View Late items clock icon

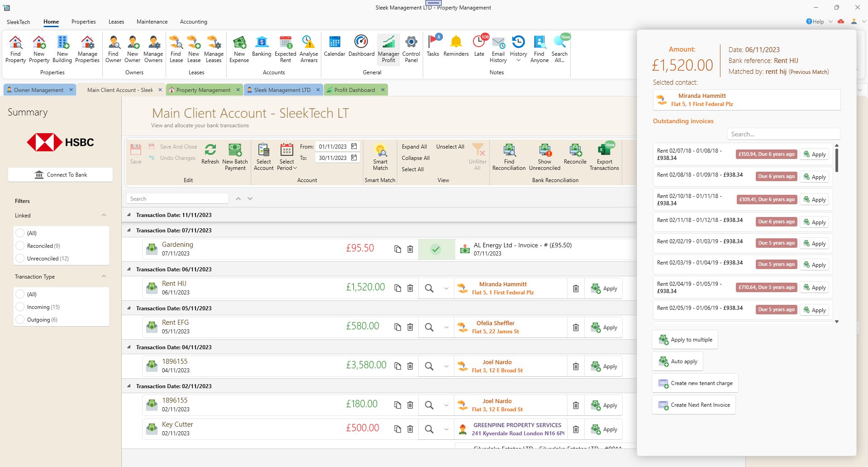(x=479, y=46)
